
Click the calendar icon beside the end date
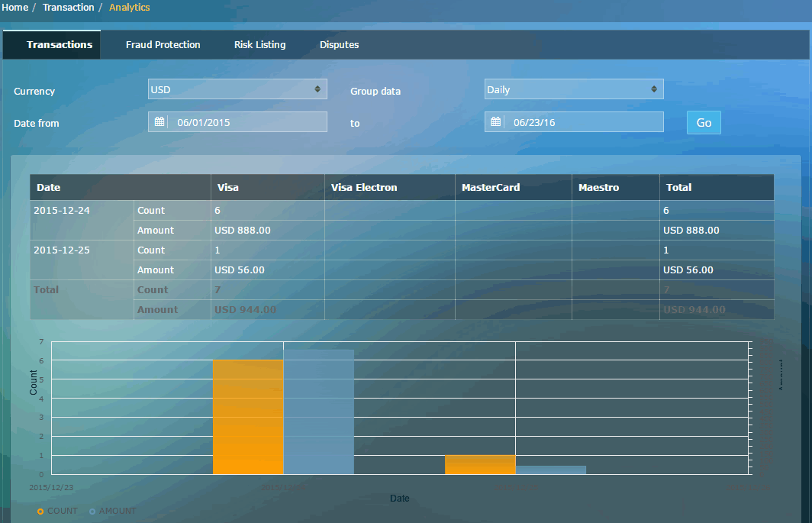(496, 122)
